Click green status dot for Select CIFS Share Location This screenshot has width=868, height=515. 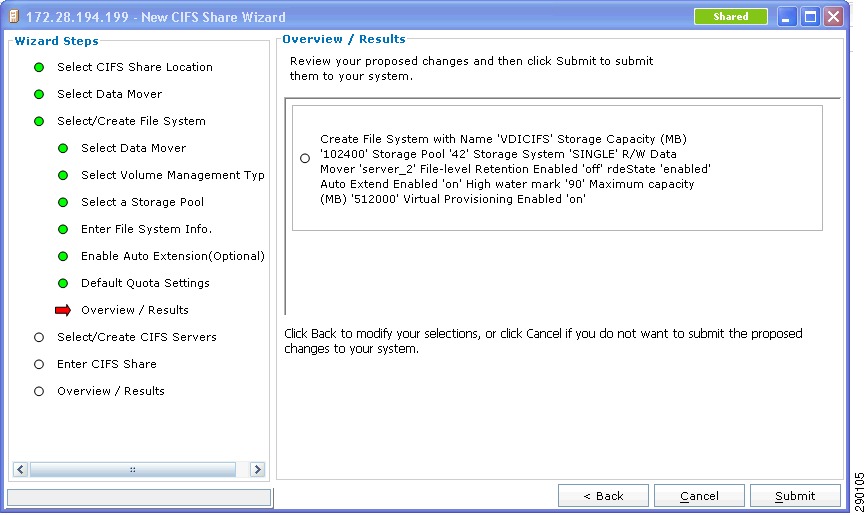click(x=39, y=68)
